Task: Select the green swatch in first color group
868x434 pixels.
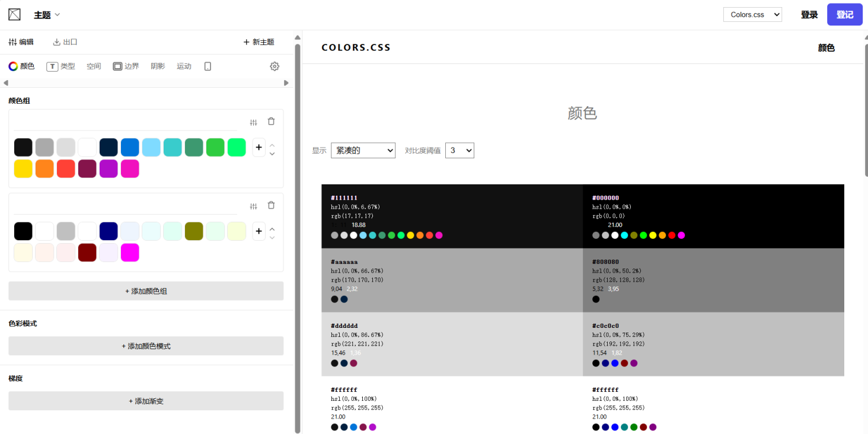Action: [x=215, y=147]
